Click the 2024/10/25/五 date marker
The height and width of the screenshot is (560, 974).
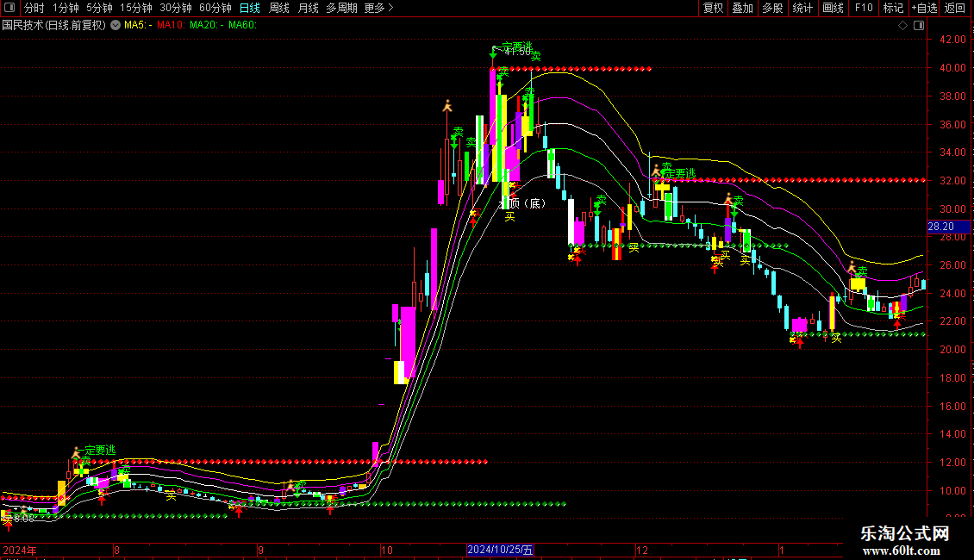pos(500,550)
